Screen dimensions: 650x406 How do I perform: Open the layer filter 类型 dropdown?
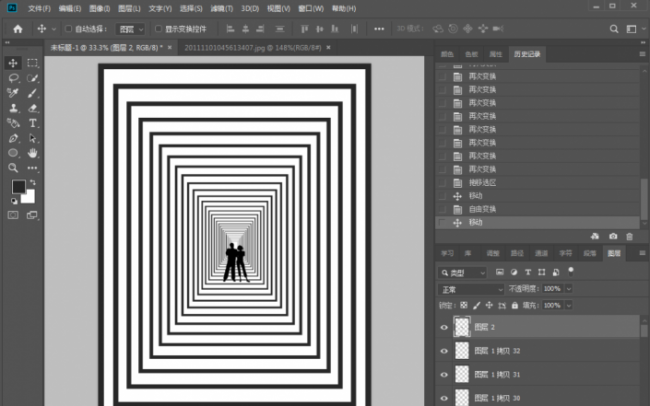pos(462,272)
